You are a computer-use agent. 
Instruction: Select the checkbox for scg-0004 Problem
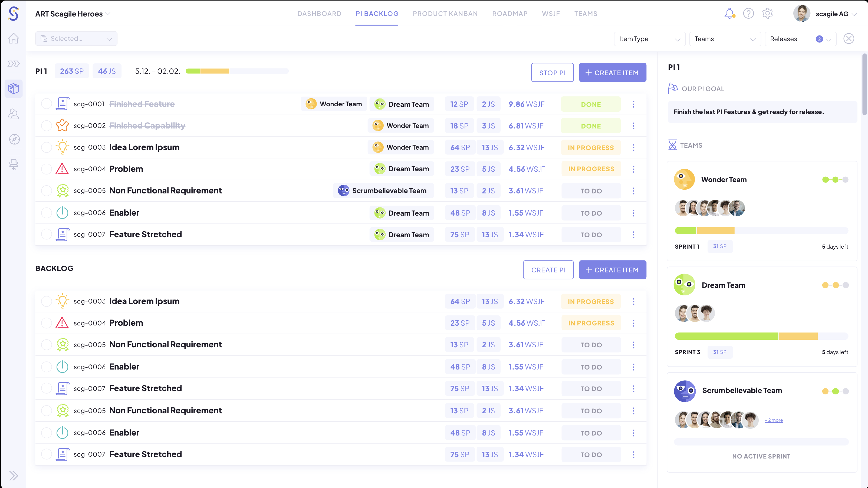pos(46,169)
